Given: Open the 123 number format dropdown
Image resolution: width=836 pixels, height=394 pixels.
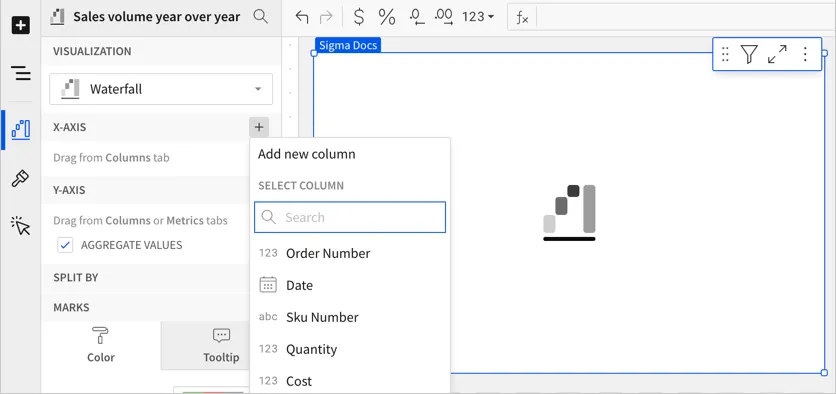Looking at the screenshot, I should (x=478, y=17).
